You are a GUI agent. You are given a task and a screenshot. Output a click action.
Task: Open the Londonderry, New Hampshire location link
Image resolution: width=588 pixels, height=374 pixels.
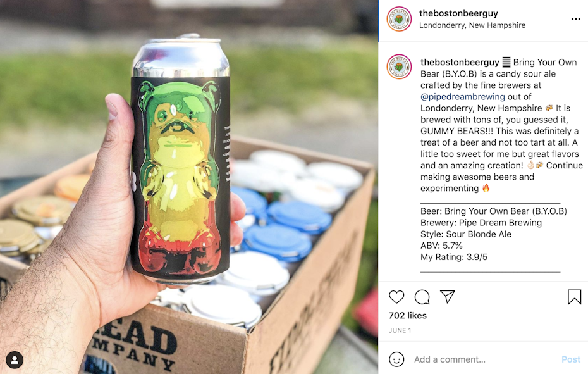tap(472, 25)
